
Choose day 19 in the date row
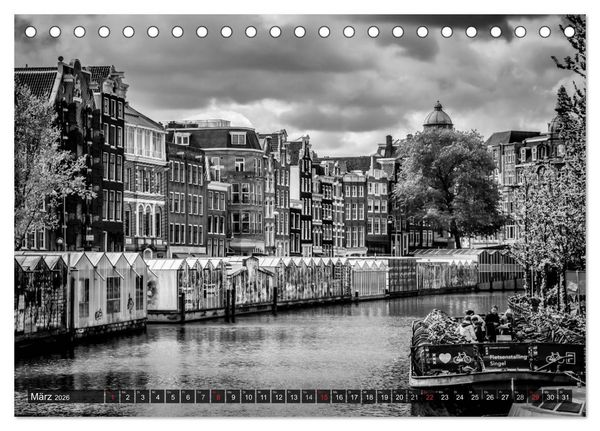pos(384,397)
